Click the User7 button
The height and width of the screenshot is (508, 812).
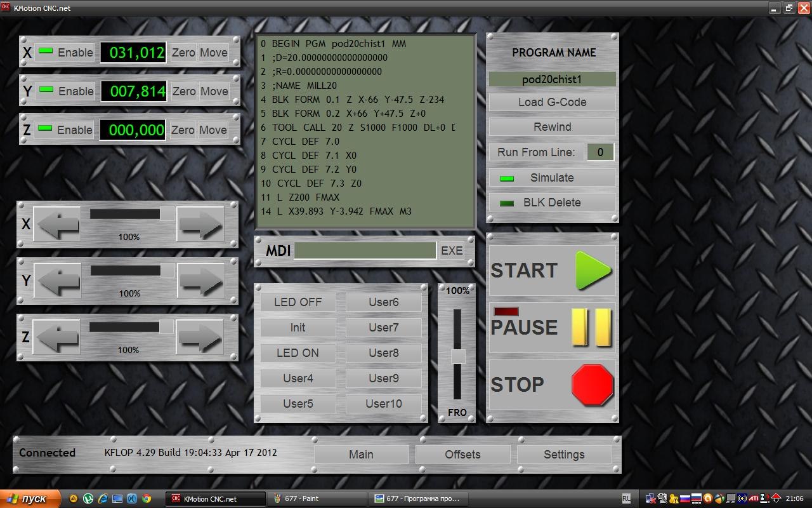(x=384, y=328)
